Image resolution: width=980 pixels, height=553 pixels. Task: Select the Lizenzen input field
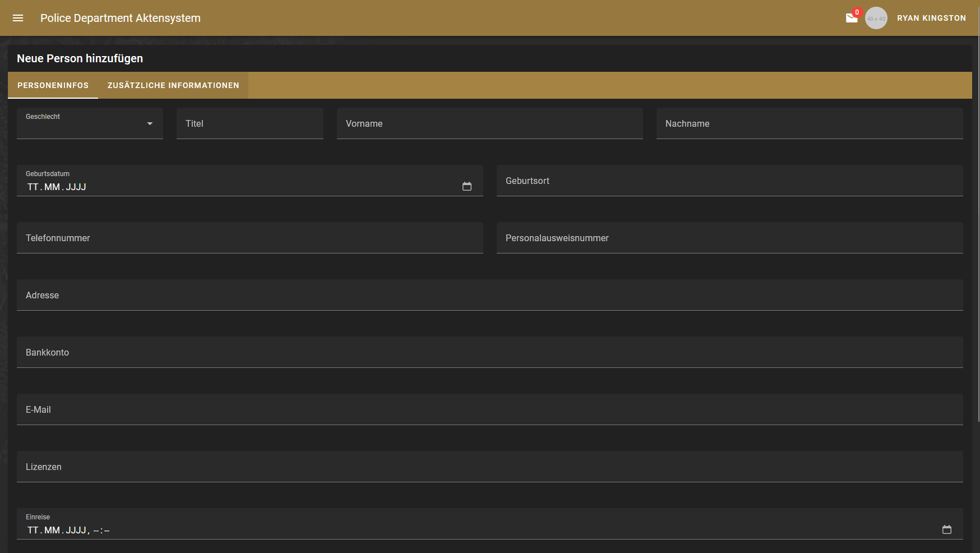pyautogui.click(x=490, y=467)
